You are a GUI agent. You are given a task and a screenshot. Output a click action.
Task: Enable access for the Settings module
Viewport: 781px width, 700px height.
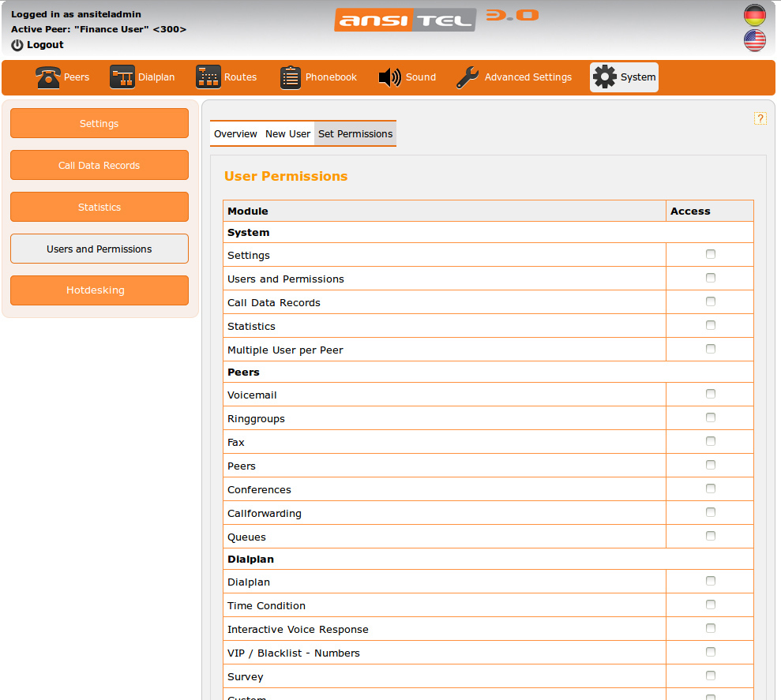(x=711, y=254)
